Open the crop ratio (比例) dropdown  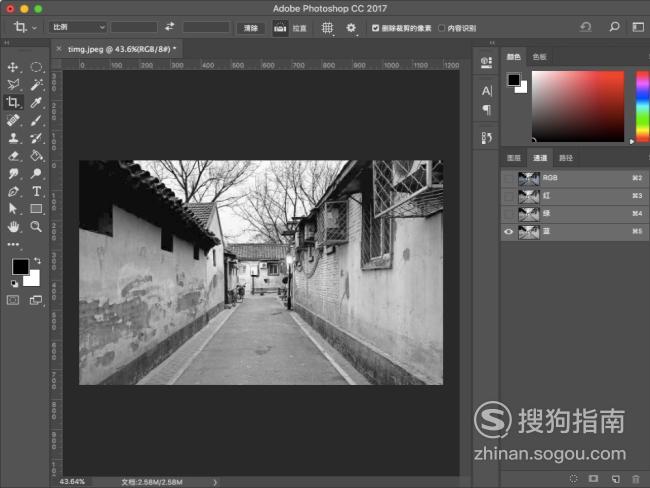click(x=78, y=27)
